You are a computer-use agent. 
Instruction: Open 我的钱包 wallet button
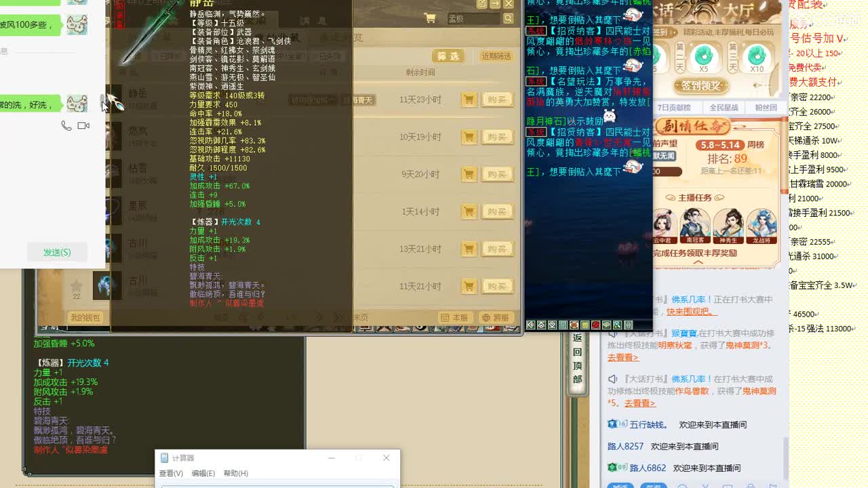tap(86, 317)
